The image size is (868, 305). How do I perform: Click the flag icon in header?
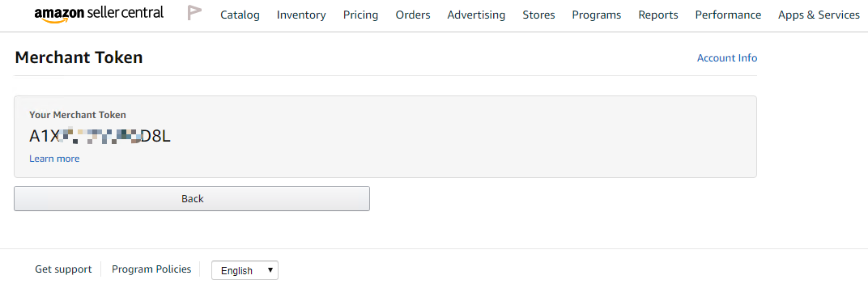click(x=194, y=13)
